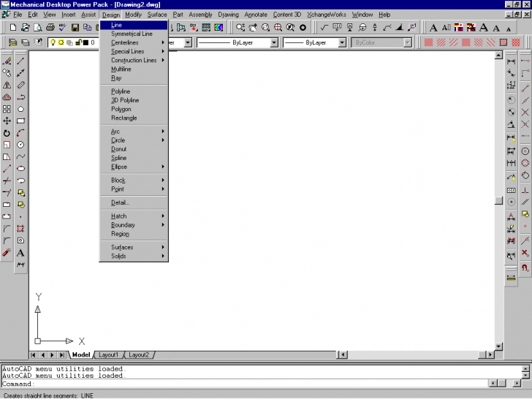Click the linear dimension icon right toolbar

pos(511,61)
